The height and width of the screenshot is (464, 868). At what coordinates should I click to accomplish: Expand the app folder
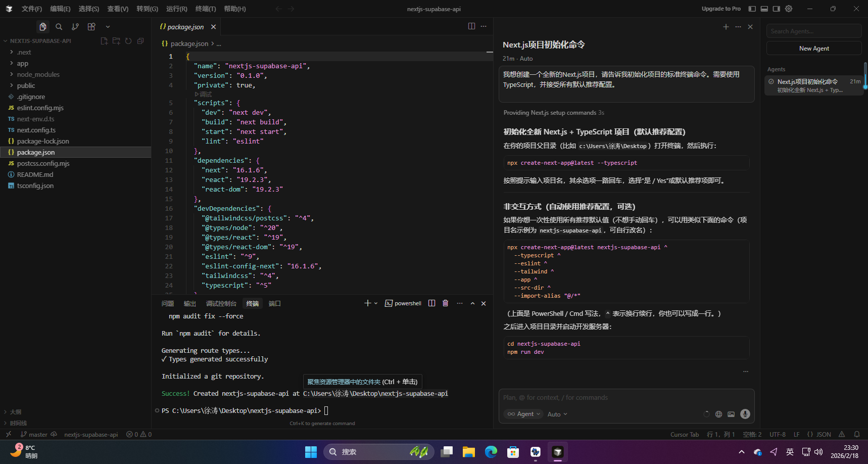[x=23, y=63]
